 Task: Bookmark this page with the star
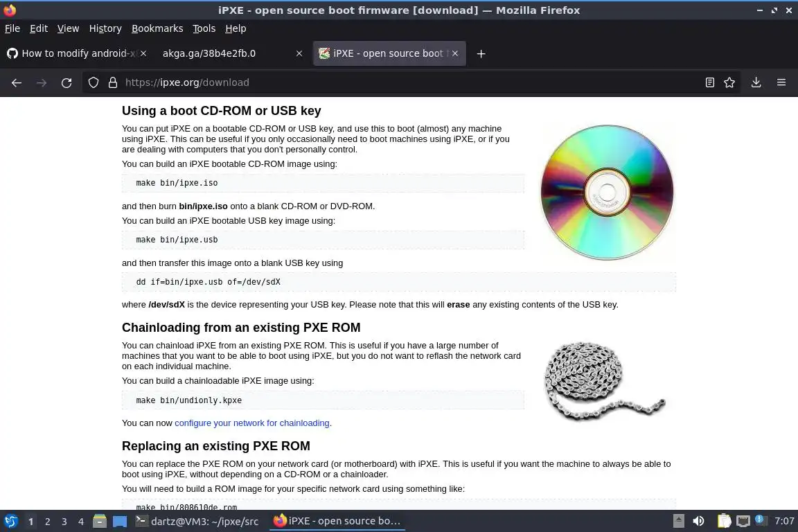(729, 82)
